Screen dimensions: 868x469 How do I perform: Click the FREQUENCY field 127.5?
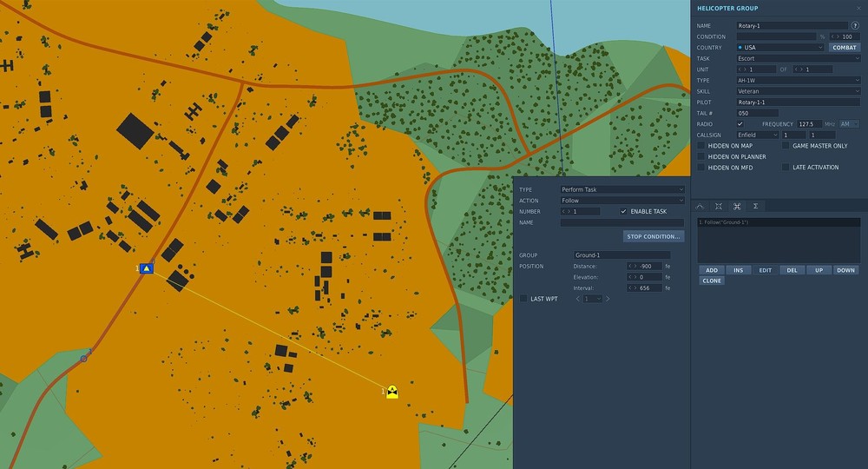pos(809,124)
